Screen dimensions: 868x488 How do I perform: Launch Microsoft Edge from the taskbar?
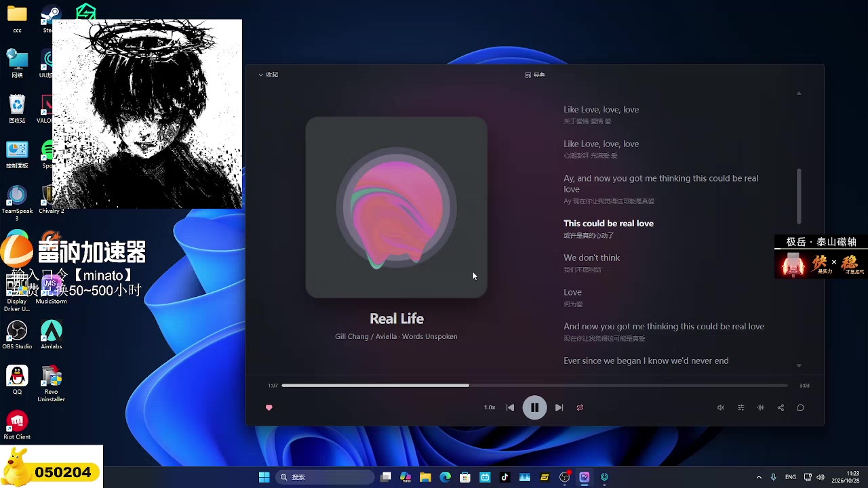tap(445, 477)
